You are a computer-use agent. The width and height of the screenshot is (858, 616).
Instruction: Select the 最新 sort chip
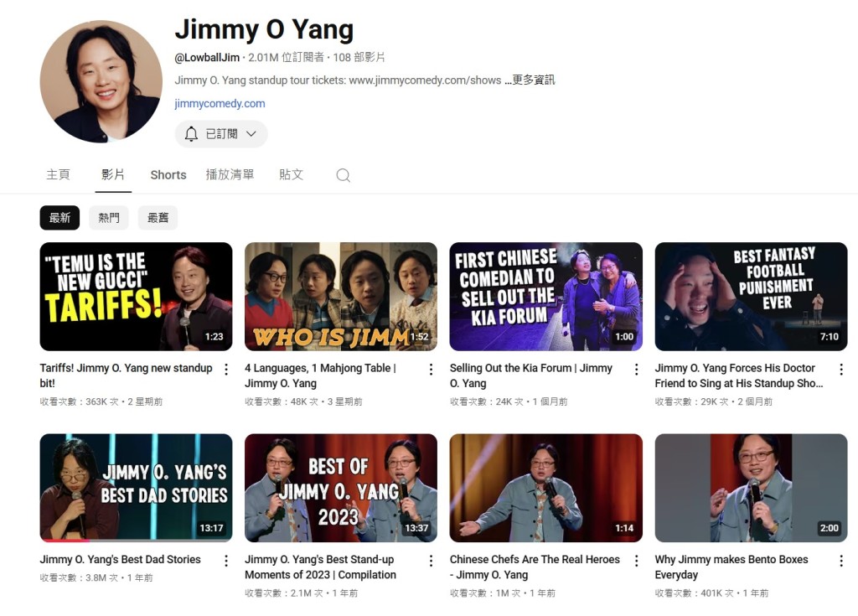point(59,218)
